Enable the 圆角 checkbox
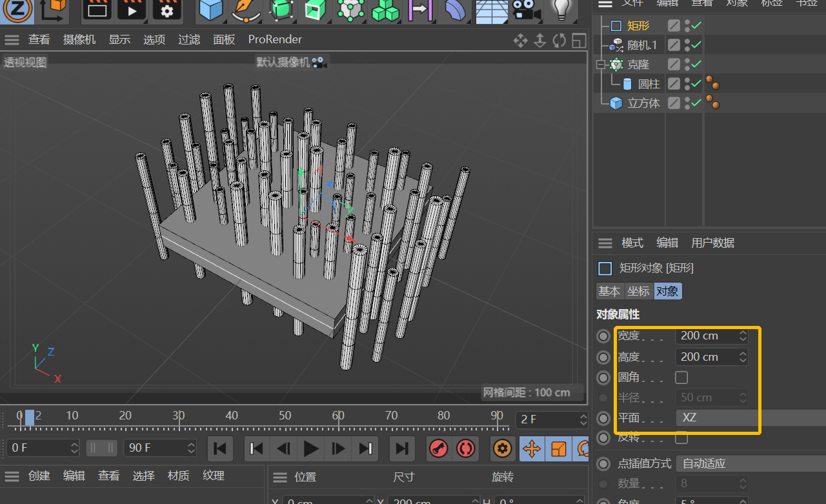This screenshot has width=826, height=504. (x=681, y=377)
